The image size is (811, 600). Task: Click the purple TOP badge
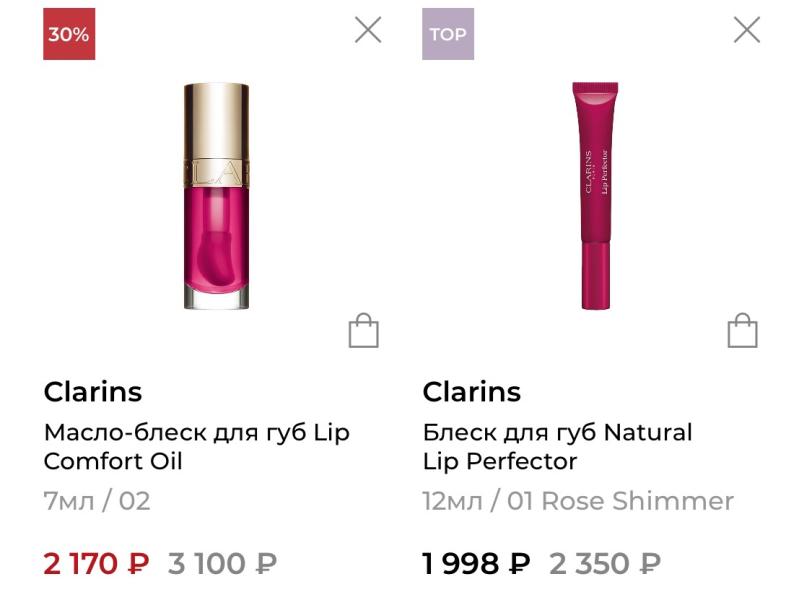pyautogui.click(x=448, y=34)
